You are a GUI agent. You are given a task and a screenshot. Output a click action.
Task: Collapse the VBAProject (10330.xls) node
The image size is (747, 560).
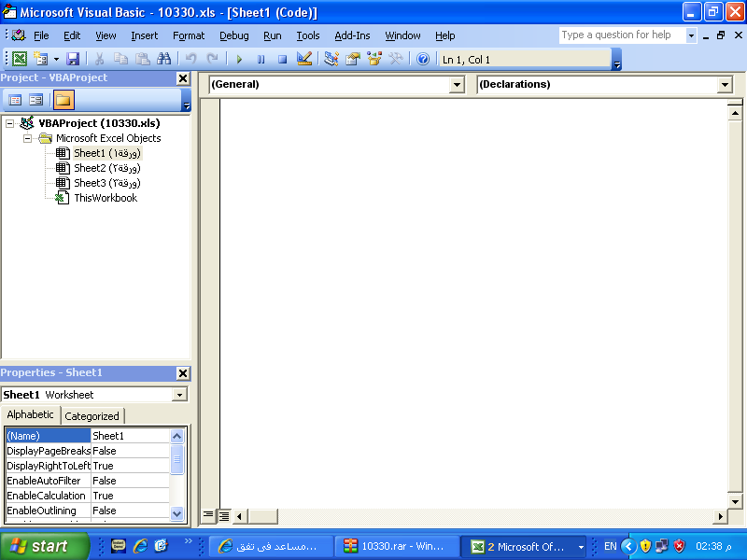pyautogui.click(x=9, y=124)
